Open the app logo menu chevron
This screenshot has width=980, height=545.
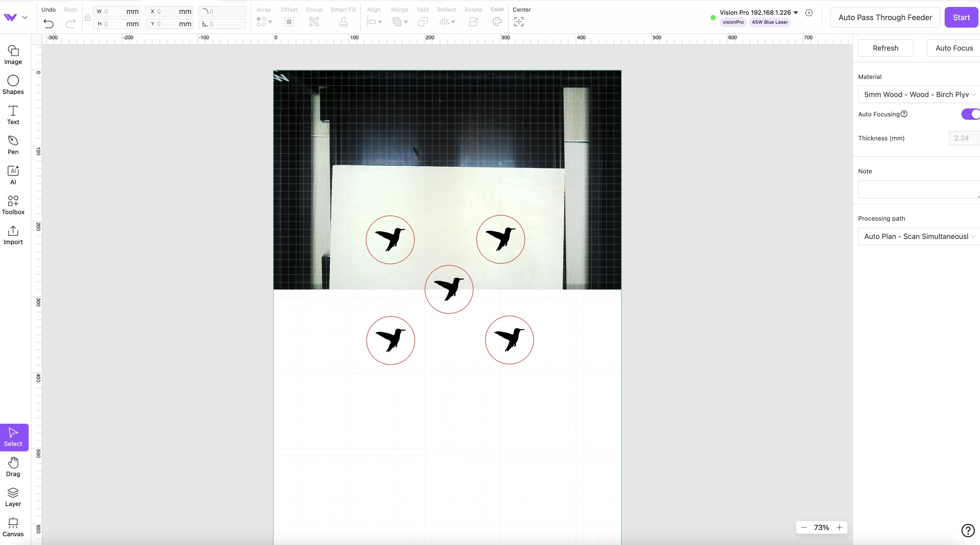[x=25, y=17]
